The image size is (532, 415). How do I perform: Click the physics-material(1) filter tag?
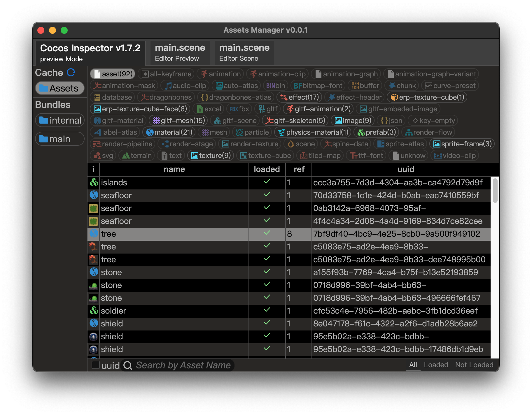pos(313,132)
